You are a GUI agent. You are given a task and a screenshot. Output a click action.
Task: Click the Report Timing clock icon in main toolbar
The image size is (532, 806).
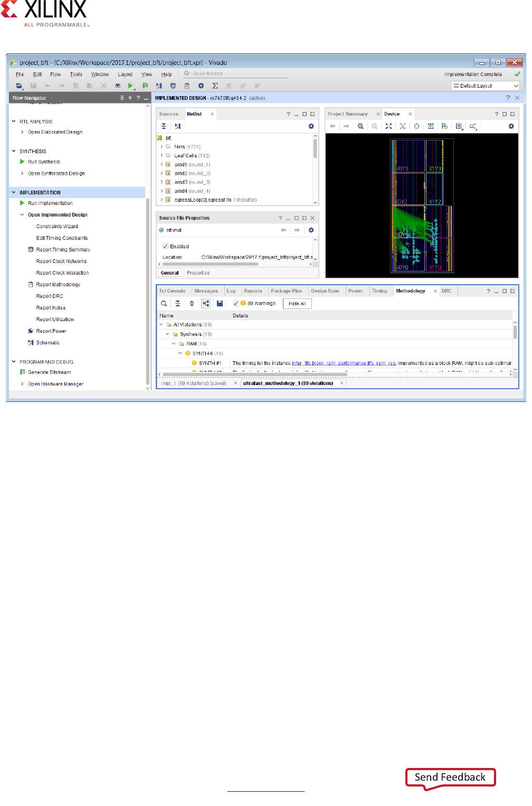tap(173, 86)
